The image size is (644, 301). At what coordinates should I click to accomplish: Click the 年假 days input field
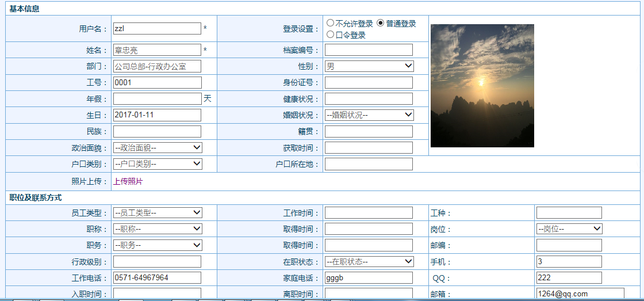[x=158, y=98]
